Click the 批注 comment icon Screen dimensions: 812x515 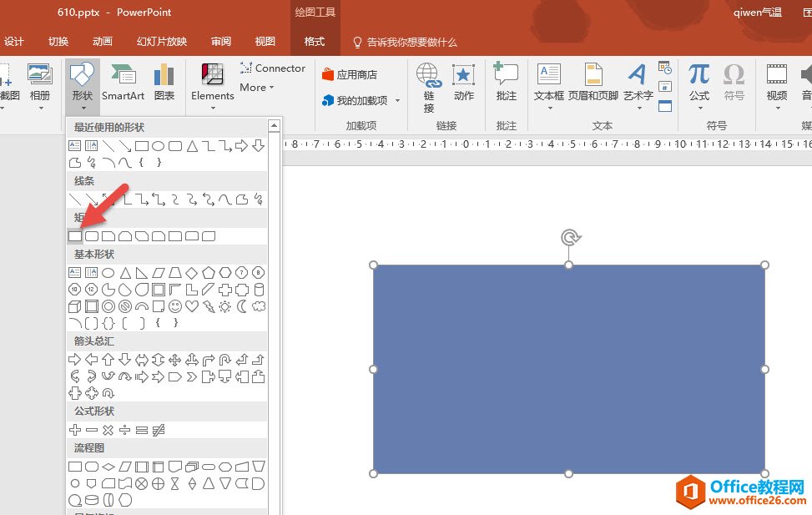tap(506, 82)
